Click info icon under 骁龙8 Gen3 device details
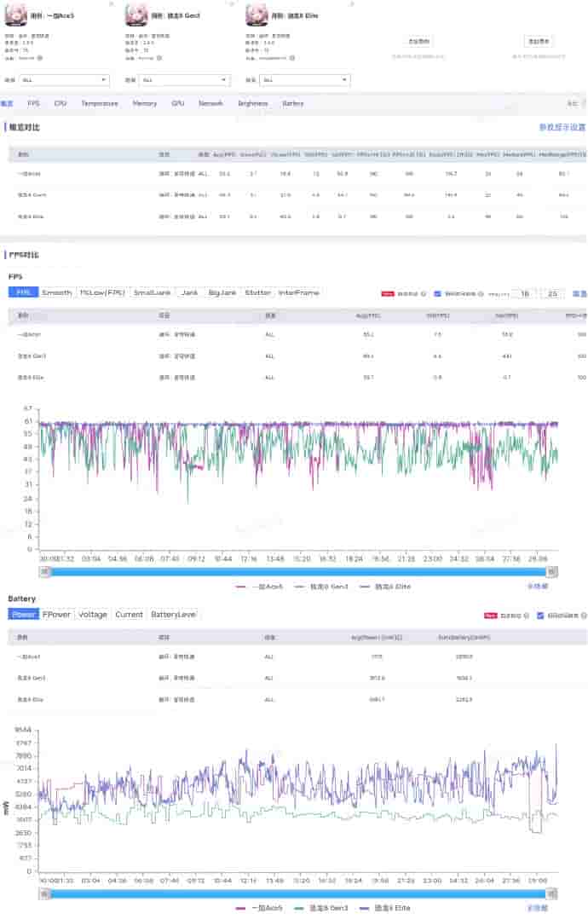This screenshot has width=588, height=919. [x=160, y=58]
